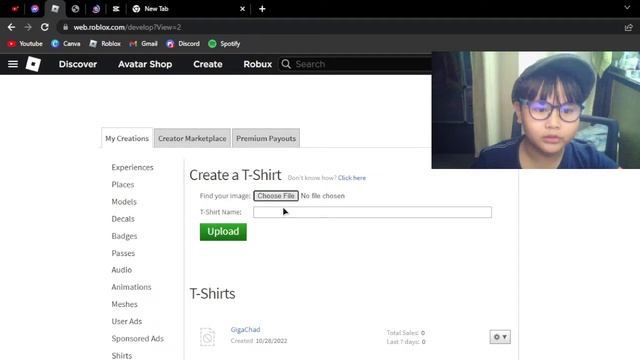This screenshot has width=640, height=360.
Task: Switch to Creator Marketplace tab
Action: click(192, 138)
